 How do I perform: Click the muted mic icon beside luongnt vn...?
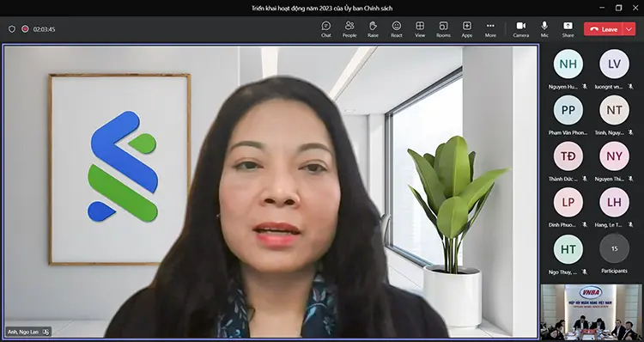coord(631,87)
